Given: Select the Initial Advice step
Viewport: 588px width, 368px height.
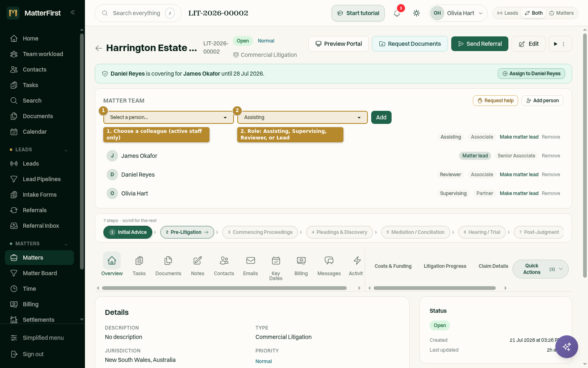Looking at the screenshot, I should click(128, 232).
